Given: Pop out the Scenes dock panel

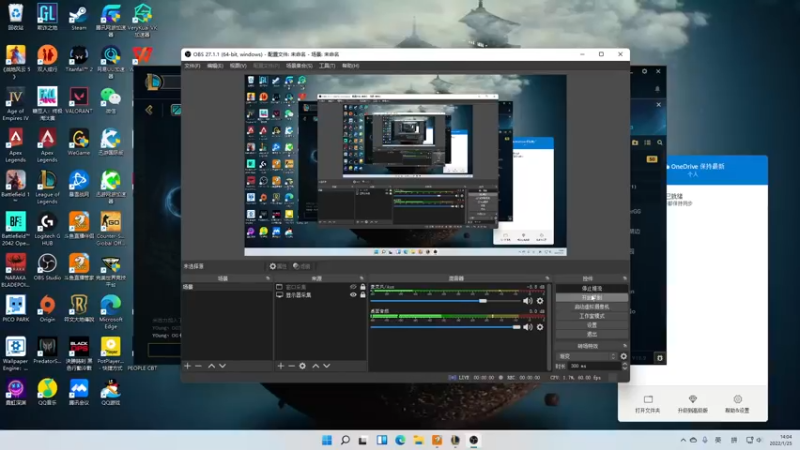Looking at the screenshot, I should pos(268,279).
